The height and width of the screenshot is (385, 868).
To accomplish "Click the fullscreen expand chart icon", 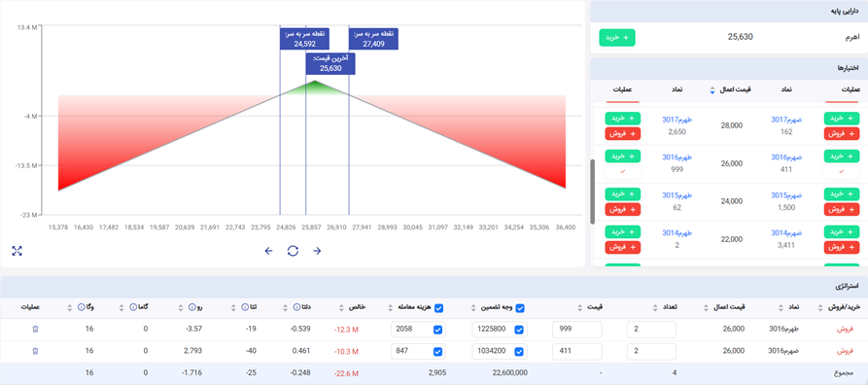I will pyautogui.click(x=17, y=251).
